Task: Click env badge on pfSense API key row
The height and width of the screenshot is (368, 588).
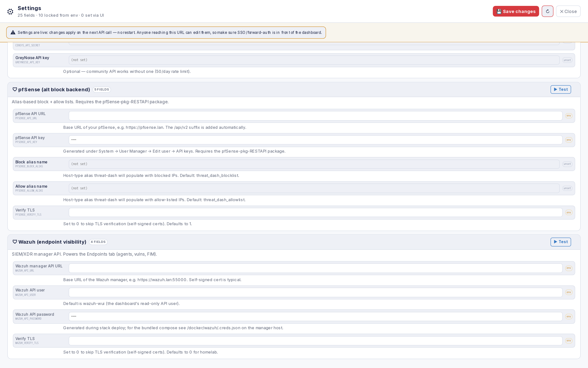Action: pos(569,140)
